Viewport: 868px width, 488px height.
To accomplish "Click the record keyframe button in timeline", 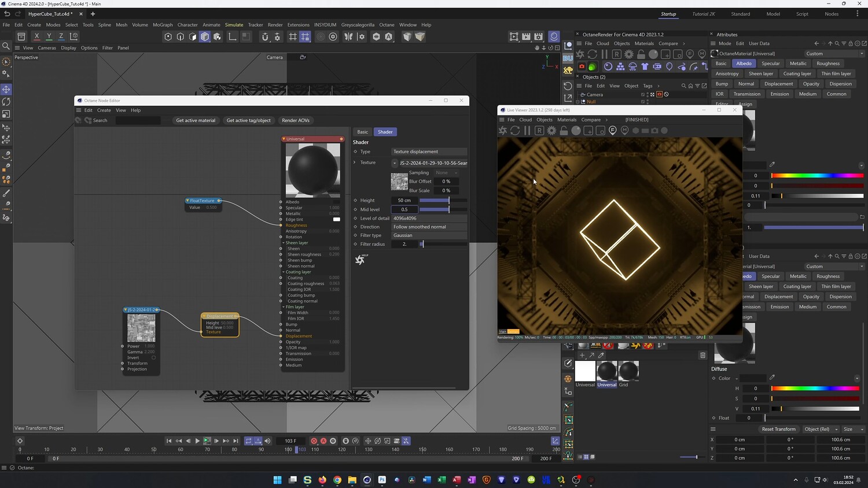I will 314,441.
